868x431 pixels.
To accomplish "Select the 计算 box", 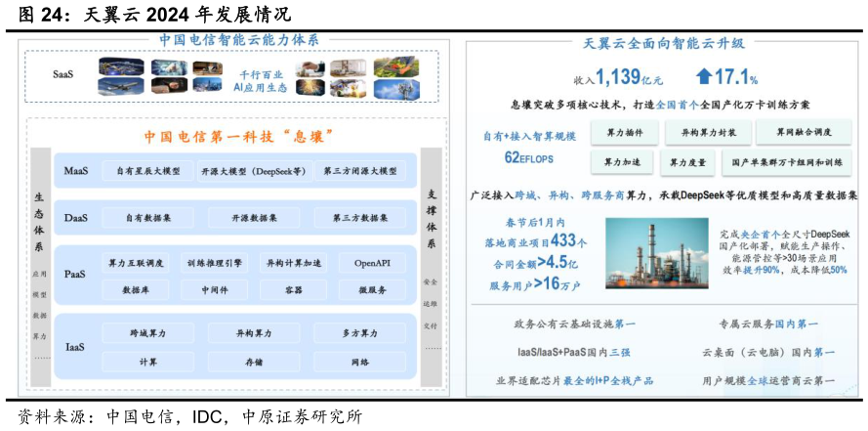I will (148, 362).
